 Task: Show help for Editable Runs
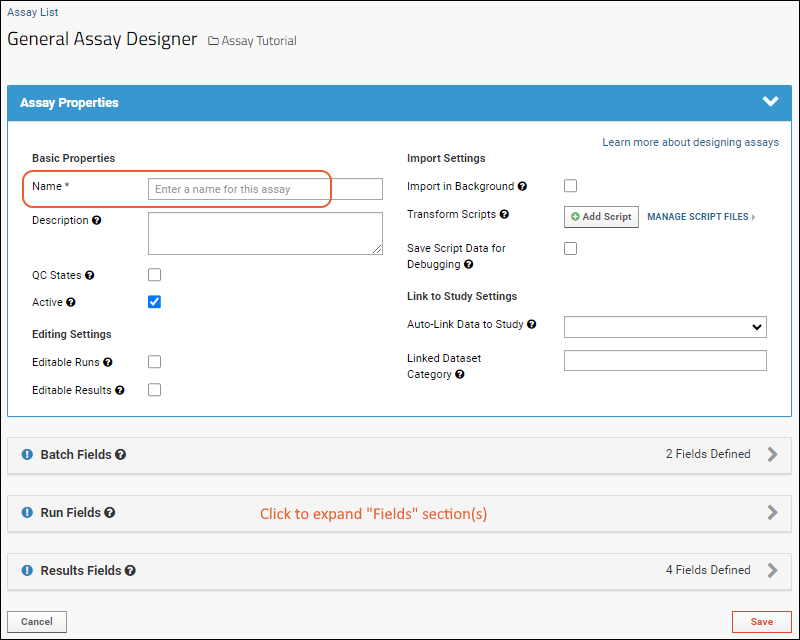coord(108,362)
